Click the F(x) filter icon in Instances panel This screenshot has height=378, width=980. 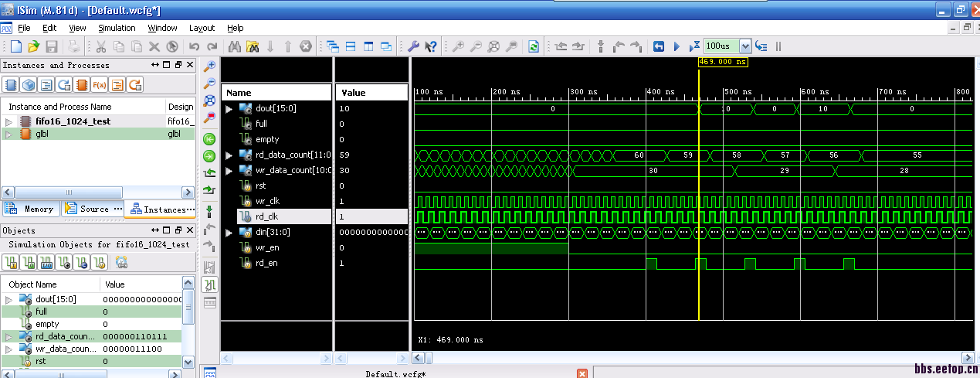tap(100, 84)
